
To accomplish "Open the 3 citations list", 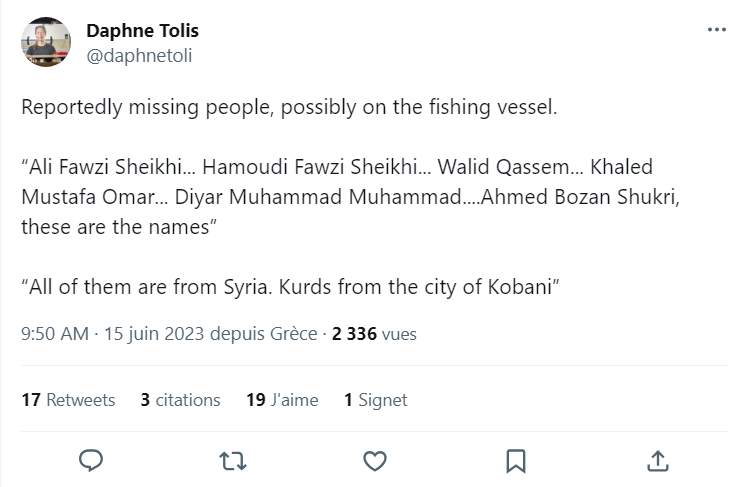I will point(180,400).
